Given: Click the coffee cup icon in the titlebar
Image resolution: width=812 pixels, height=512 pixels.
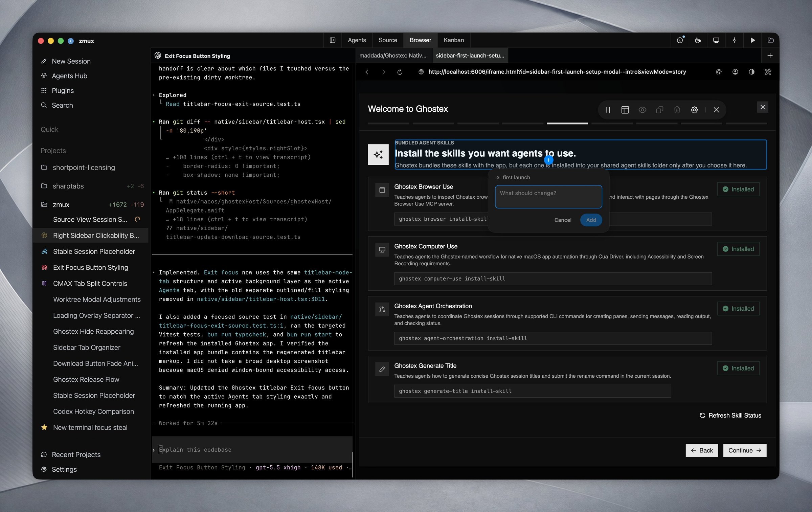Looking at the screenshot, I should (698, 40).
